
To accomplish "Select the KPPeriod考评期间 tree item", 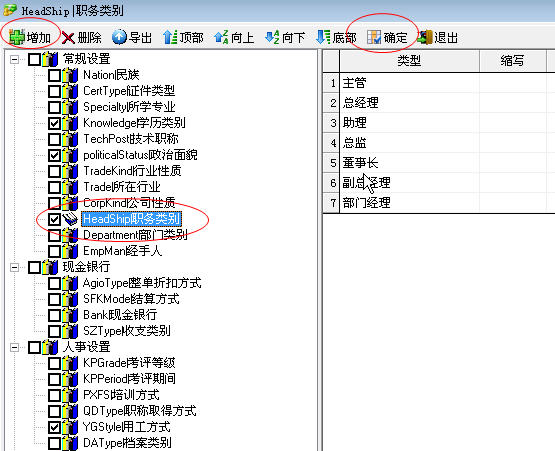I will click(129, 379).
